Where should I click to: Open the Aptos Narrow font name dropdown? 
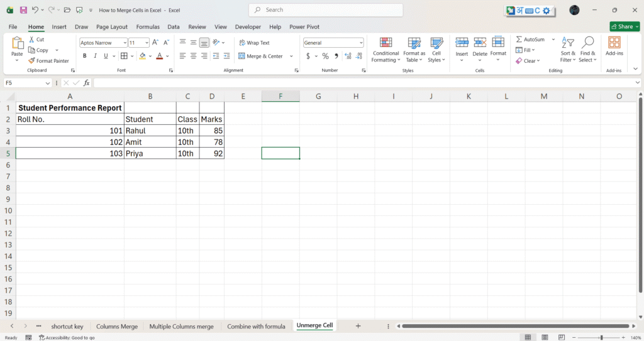click(x=125, y=43)
